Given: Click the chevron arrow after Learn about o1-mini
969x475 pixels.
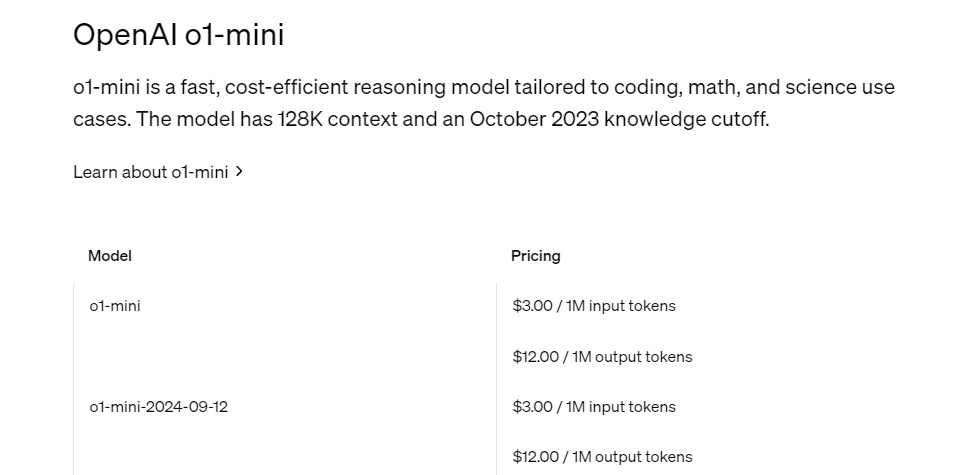Looking at the screenshot, I should click(240, 172).
